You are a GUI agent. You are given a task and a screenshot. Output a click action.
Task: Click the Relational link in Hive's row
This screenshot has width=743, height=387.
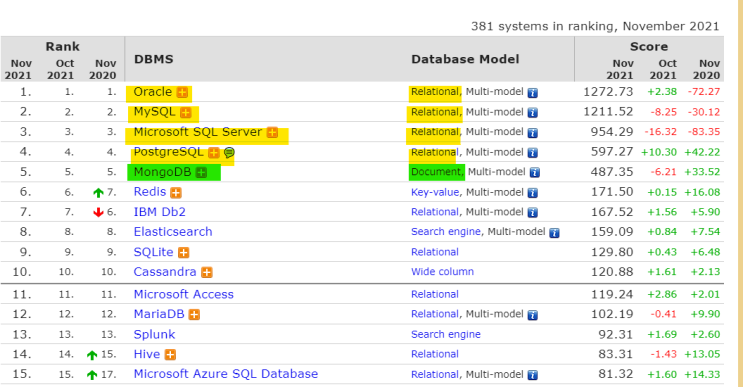coord(435,354)
